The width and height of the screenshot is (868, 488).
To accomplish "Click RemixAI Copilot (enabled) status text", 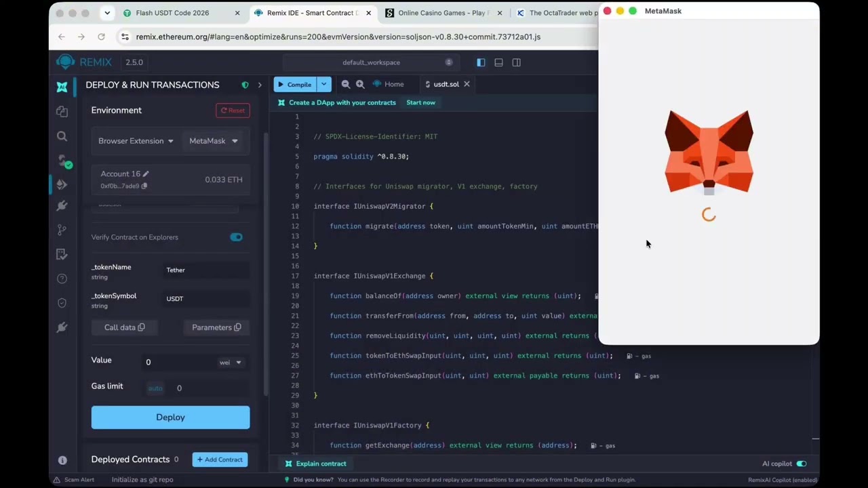I will [783, 480].
